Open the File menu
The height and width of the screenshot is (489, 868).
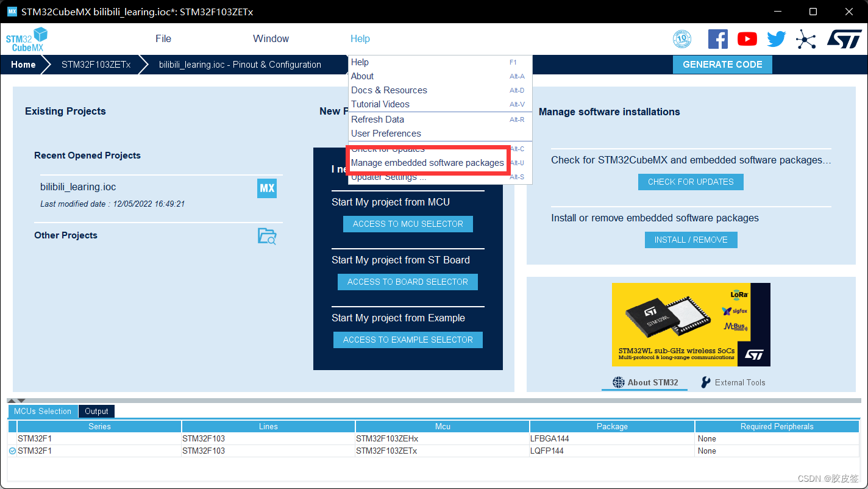coord(163,38)
